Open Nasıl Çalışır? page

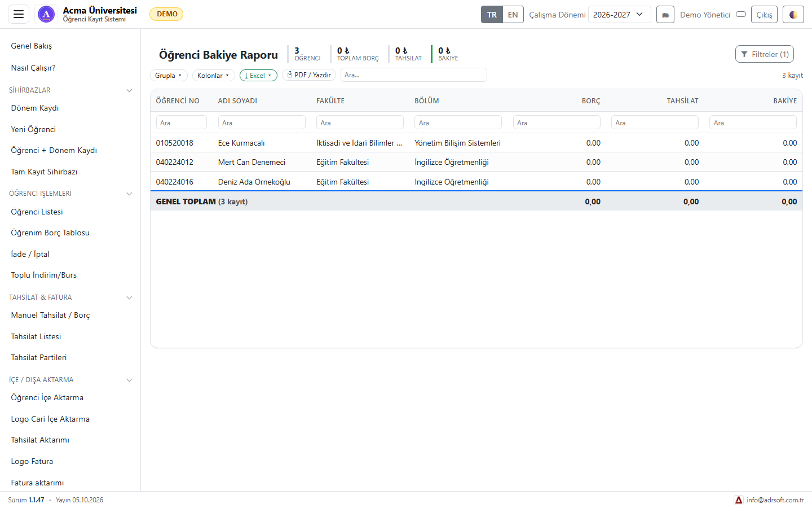[x=33, y=68]
